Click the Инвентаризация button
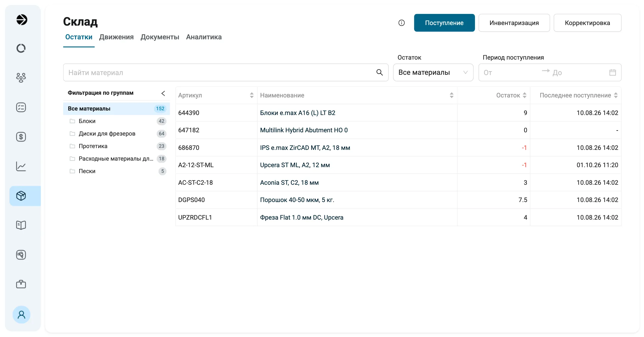The image size is (644, 337). tap(514, 23)
